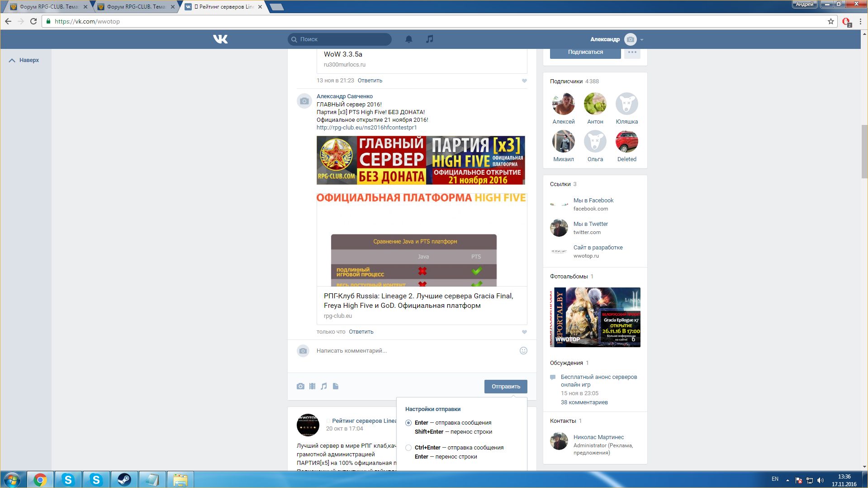Screen dimensions: 868x488
Task: Switch to first Форум RPG-CLUB tab
Action: [x=48, y=7]
